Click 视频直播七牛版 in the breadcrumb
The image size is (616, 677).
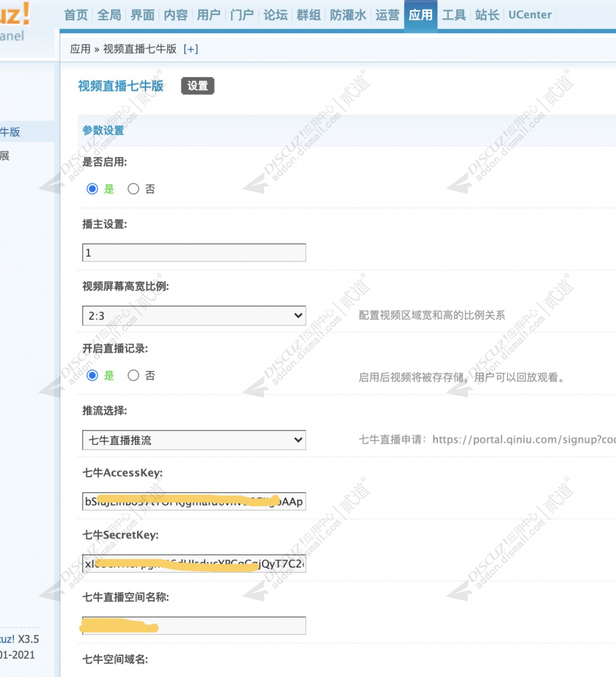(140, 49)
